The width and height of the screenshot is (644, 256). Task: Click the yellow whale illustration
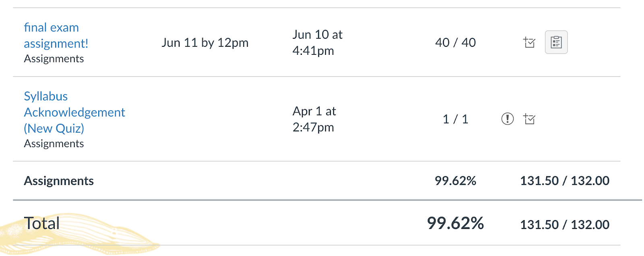101,238
